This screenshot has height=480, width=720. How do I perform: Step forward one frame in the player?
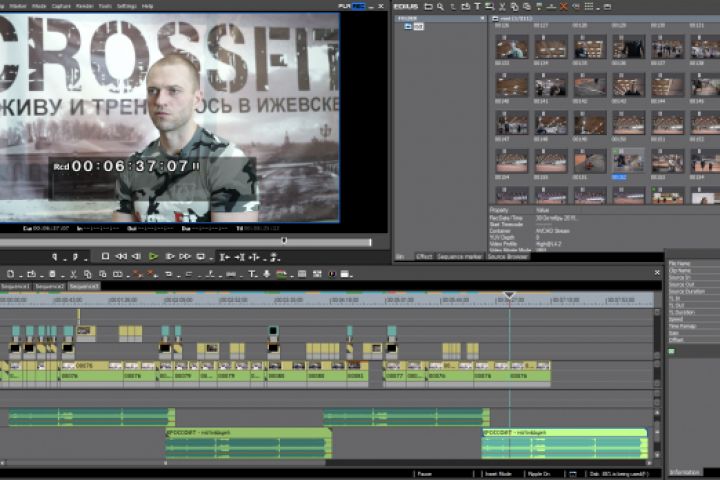pyautogui.click(x=170, y=256)
